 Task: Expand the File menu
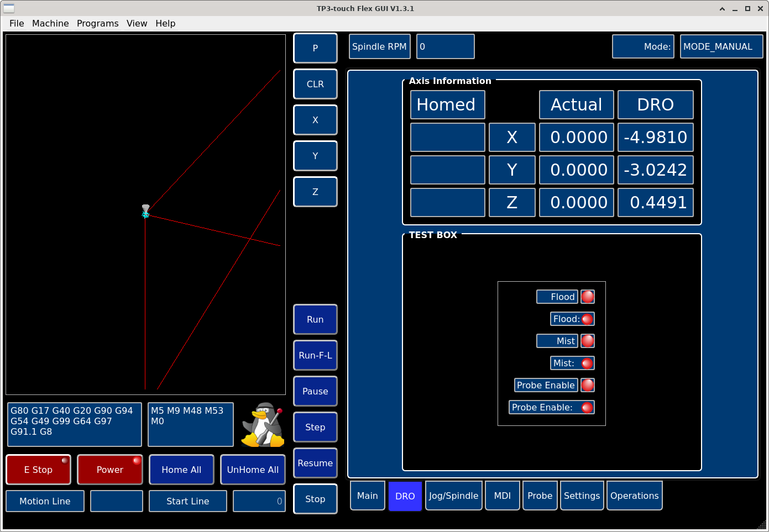click(17, 23)
